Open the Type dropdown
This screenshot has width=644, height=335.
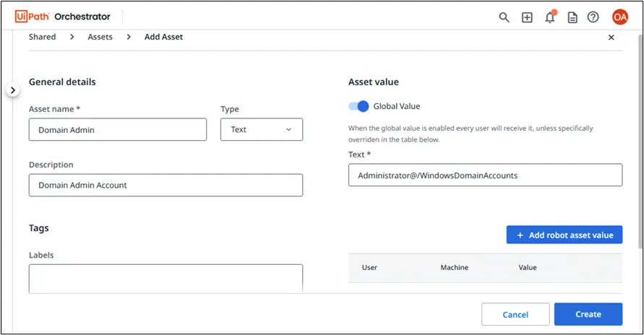(262, 129)
